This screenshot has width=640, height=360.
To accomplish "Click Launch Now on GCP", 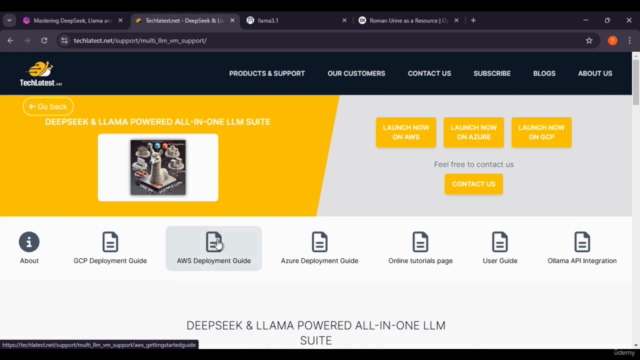I will pos(542,132).
